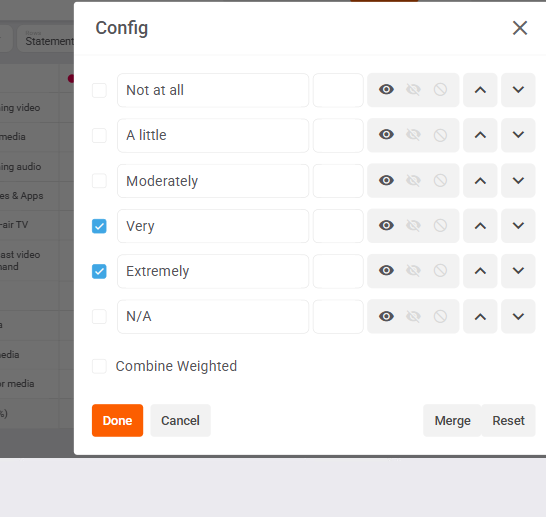Set 'Moderately' row visible (eye icon)

[x=386, y=180]
